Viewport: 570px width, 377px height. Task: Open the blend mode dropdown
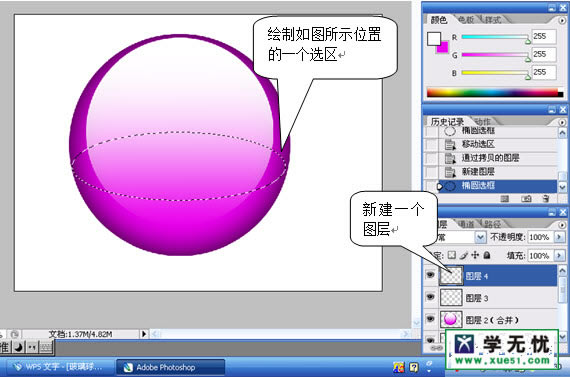click(x=480, y=237)
